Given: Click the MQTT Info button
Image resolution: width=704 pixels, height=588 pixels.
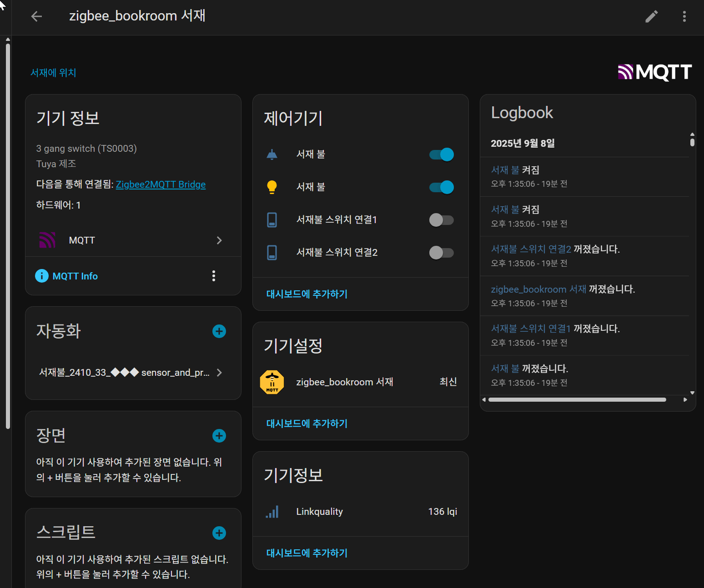Looking at the screenshot, I should (x=66, y=276).
